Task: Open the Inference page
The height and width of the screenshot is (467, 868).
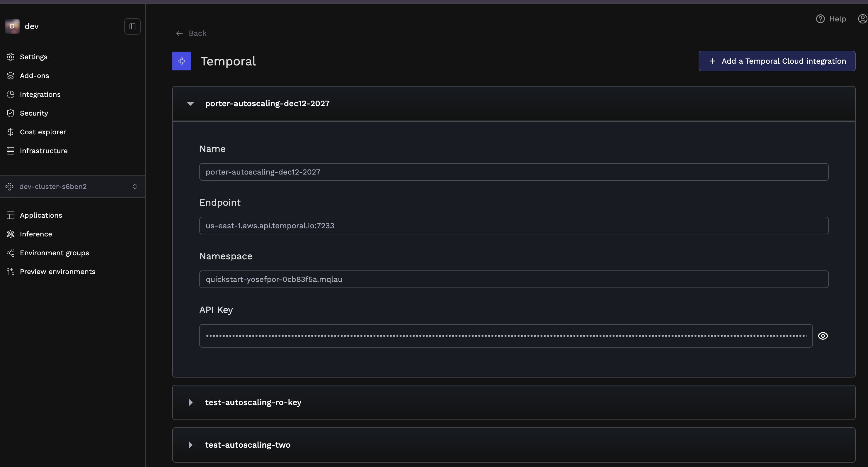Action: (x=36, y=234)
